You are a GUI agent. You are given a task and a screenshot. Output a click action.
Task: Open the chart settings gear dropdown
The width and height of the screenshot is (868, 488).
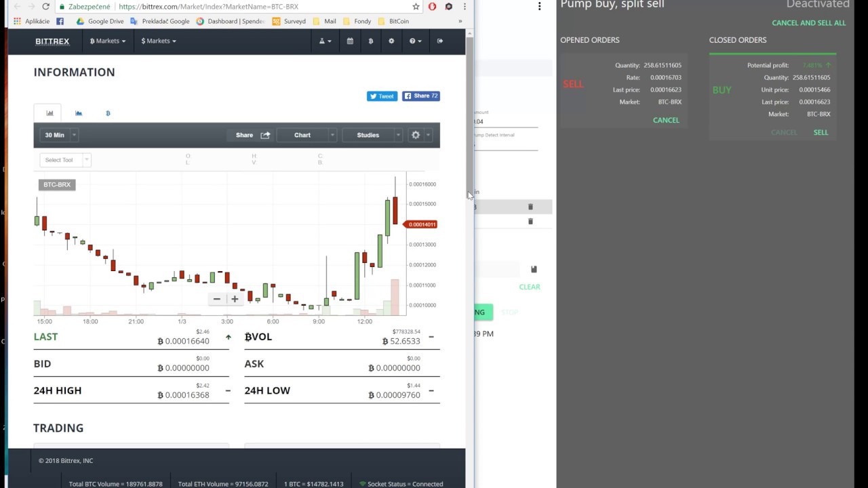[420, 135]
